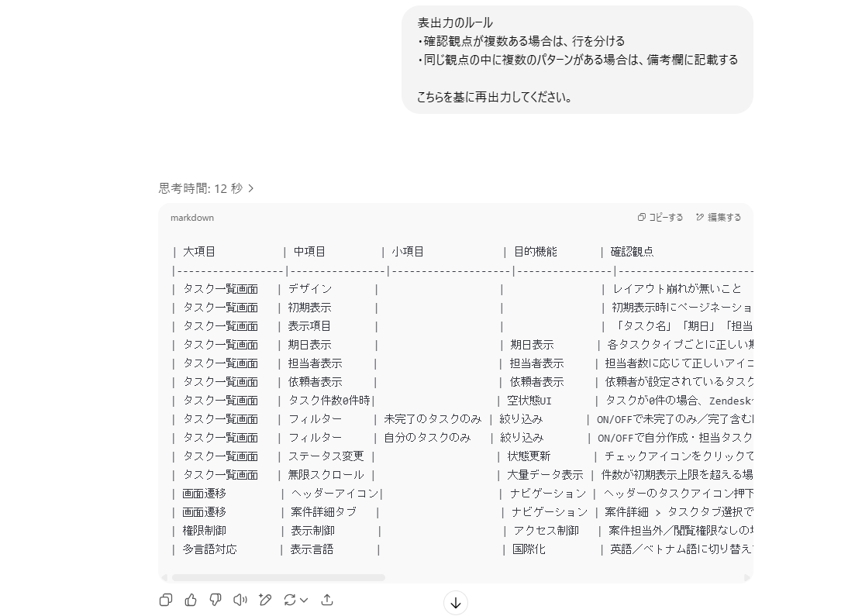Click the 未完了のタスクのみ cell
The image size is (848, 616).
(432, 419)
